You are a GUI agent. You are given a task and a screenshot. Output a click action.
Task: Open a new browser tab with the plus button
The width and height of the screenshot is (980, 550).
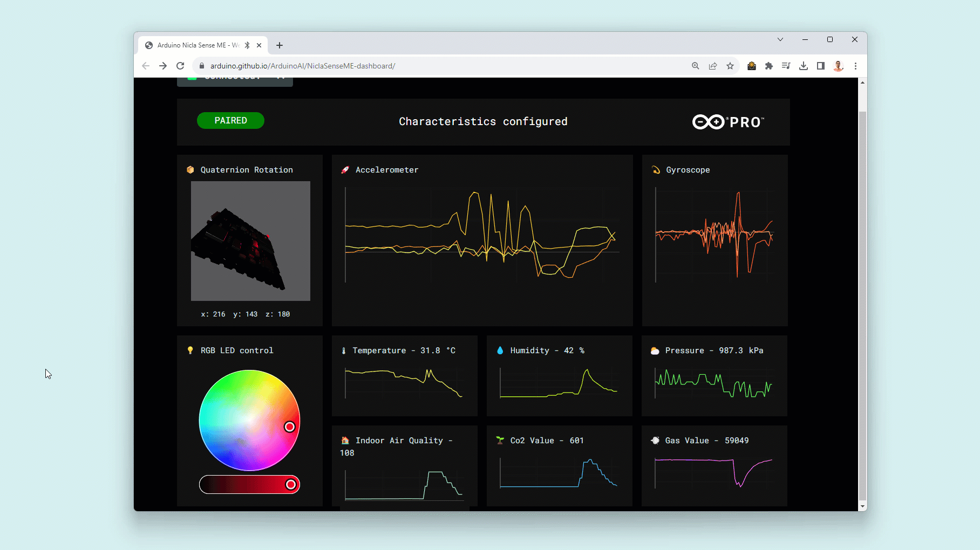(x=280, y=45)
